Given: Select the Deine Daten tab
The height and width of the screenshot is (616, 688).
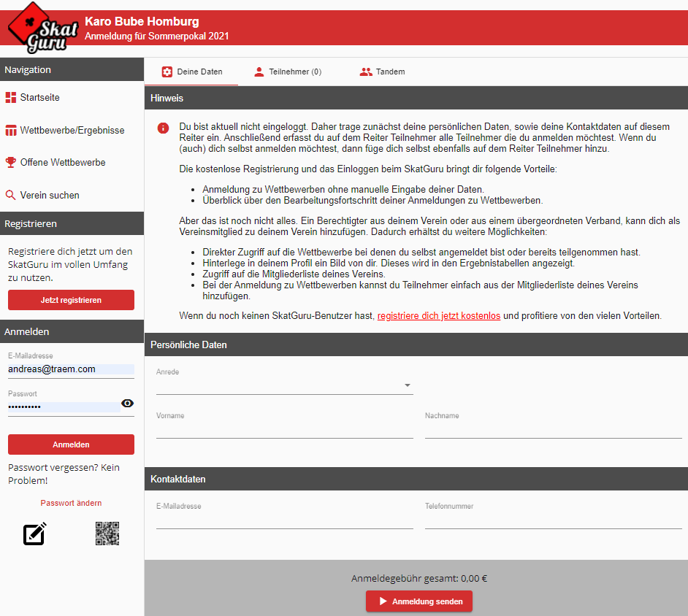Looking at the screenshot, I should (191, 72).
